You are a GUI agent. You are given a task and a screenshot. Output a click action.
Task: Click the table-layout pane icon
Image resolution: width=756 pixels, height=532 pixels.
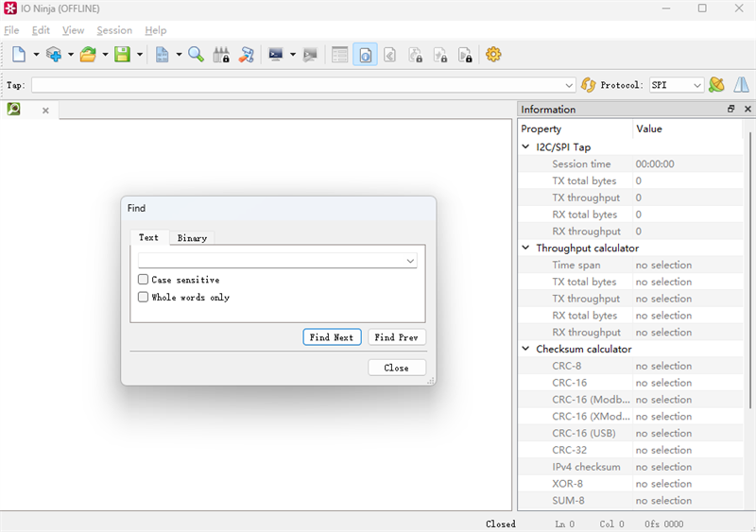pos(339,55)
